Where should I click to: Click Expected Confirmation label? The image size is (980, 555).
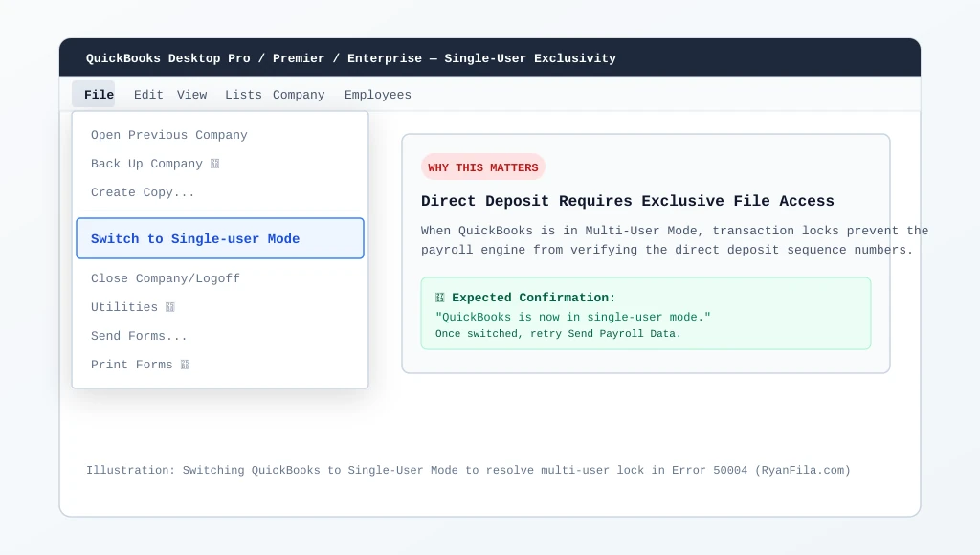[x=533, y=298]
